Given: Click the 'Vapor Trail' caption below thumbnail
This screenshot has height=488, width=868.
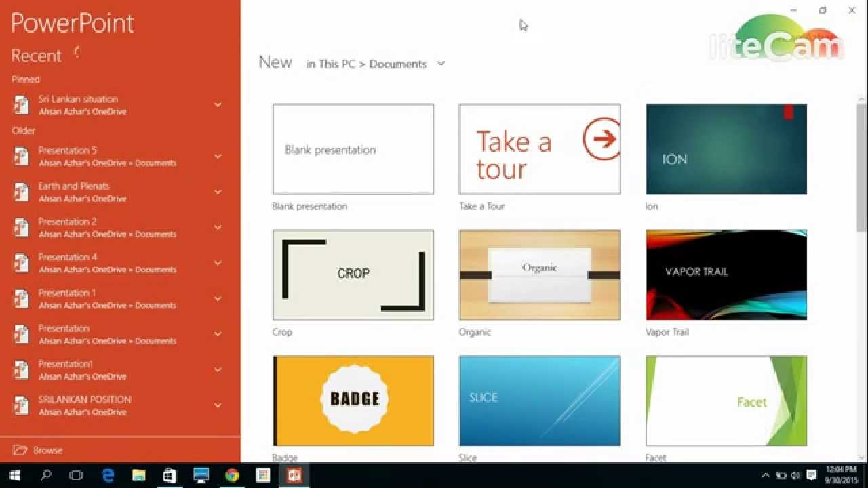Looking at the screenshot, I should click(x=667, y=332).
